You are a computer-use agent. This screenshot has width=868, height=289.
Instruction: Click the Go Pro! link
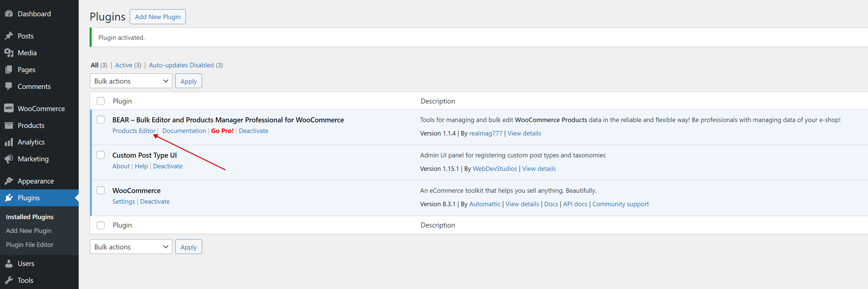(x=222, y=131)
